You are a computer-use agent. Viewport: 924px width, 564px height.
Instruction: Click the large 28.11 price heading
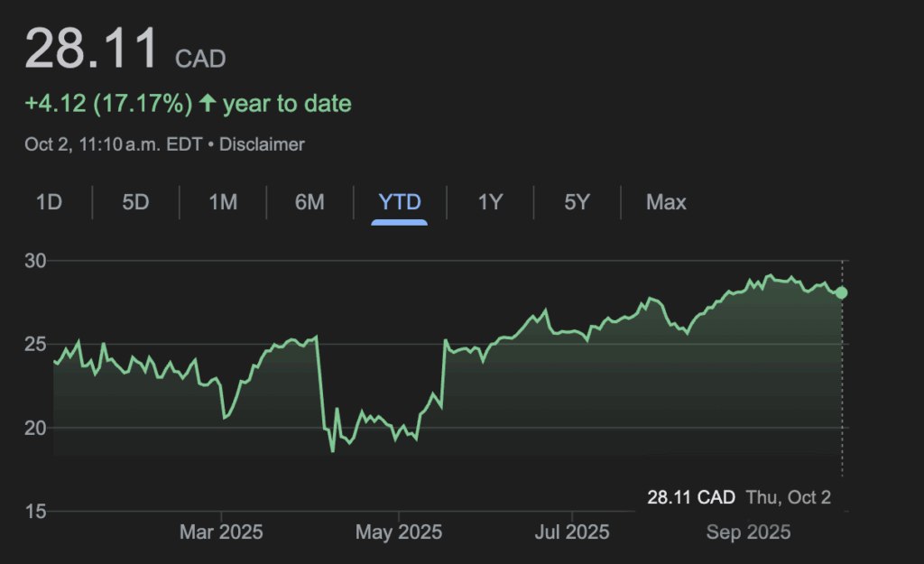pyautogui.click(x=93, y=50)
